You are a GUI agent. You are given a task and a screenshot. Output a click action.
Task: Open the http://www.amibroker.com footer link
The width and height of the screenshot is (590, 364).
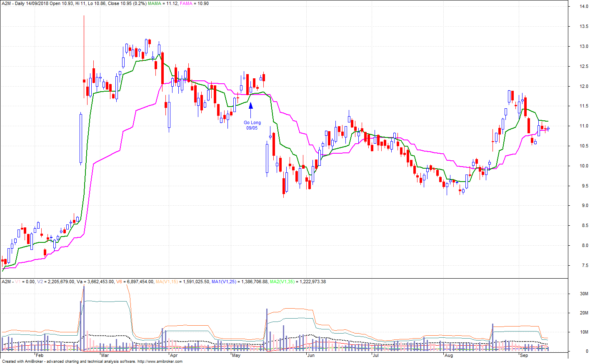click(x=160, y=362)
